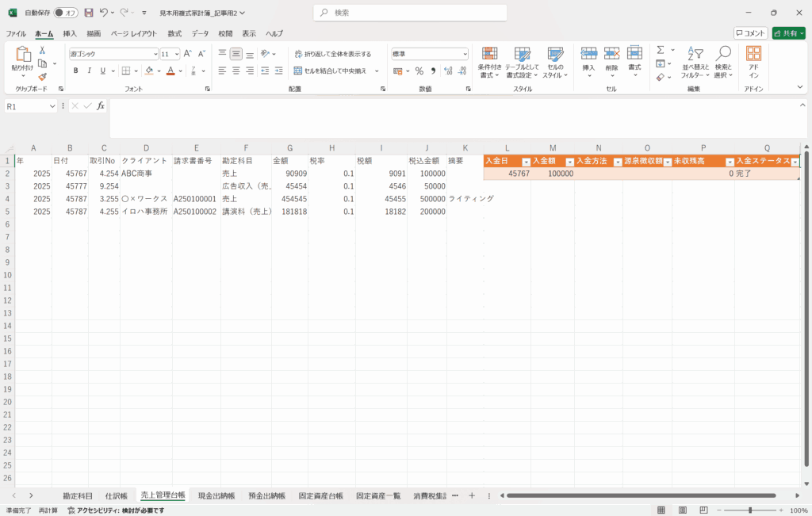Click the Decrease Decimal icon
The image size is (812, 516).
coord(462,71)
